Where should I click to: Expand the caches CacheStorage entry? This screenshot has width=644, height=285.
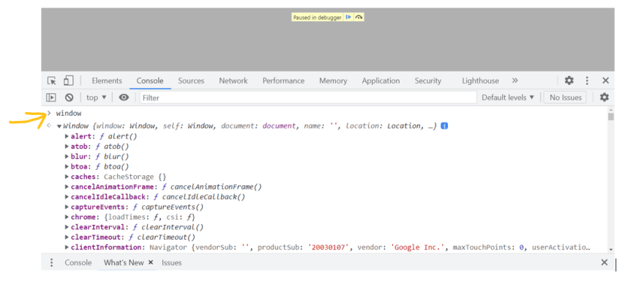coord(67,177)
